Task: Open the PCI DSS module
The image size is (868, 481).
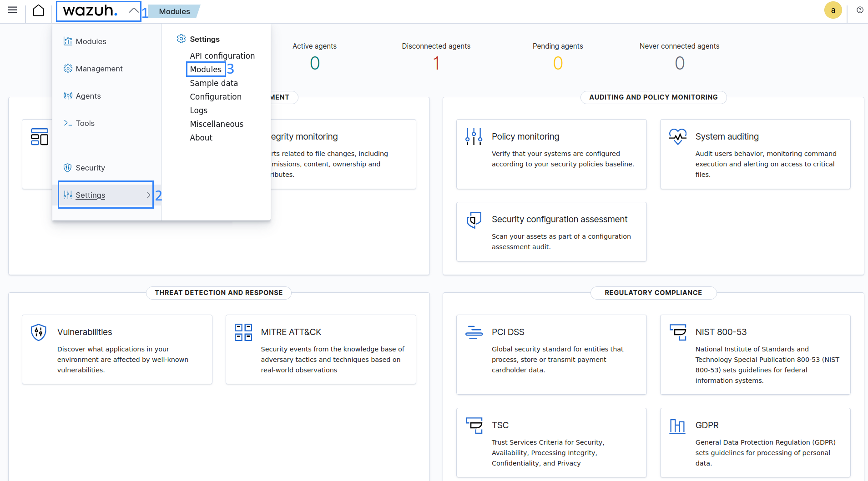Action: 551,355
